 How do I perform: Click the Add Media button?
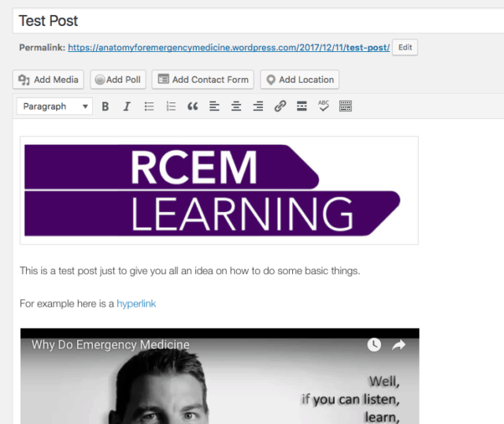point(48,80)
